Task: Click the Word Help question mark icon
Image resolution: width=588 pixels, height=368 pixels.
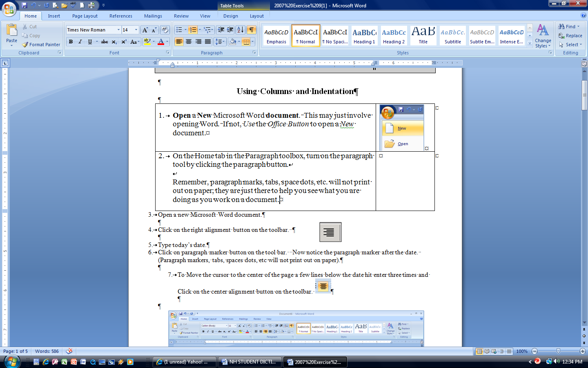Action: point(583,16)
